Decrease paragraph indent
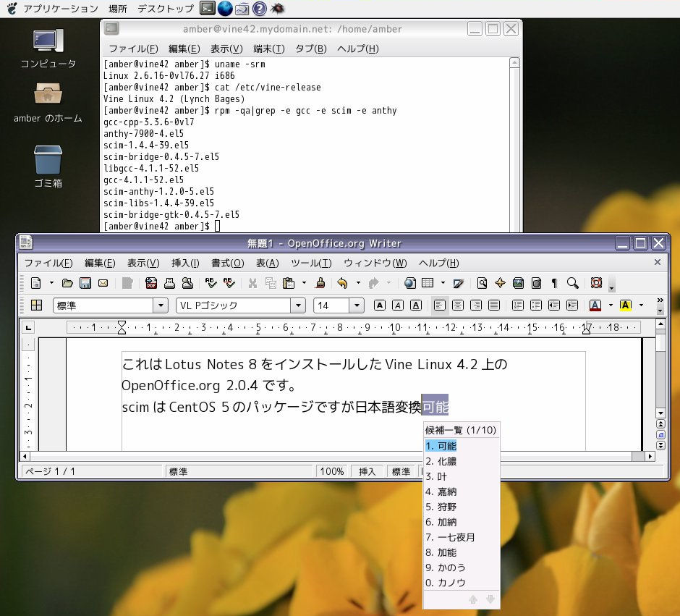The width and height of the screenshot is (680, 616). 554,305
